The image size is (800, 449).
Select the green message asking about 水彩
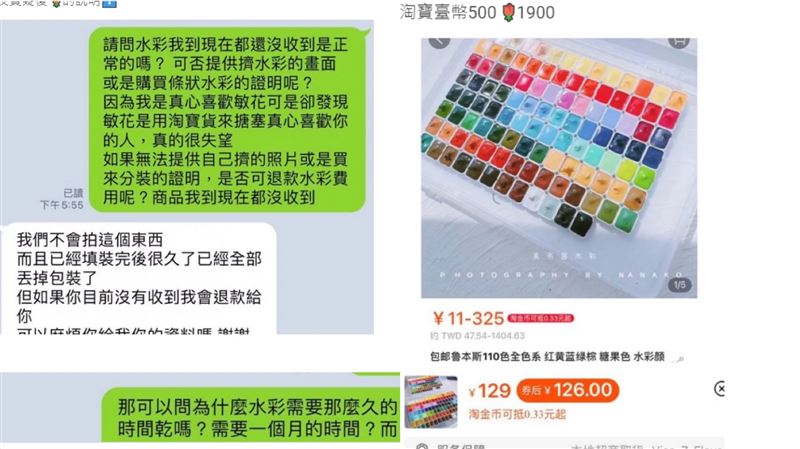[x=229, y=120]
